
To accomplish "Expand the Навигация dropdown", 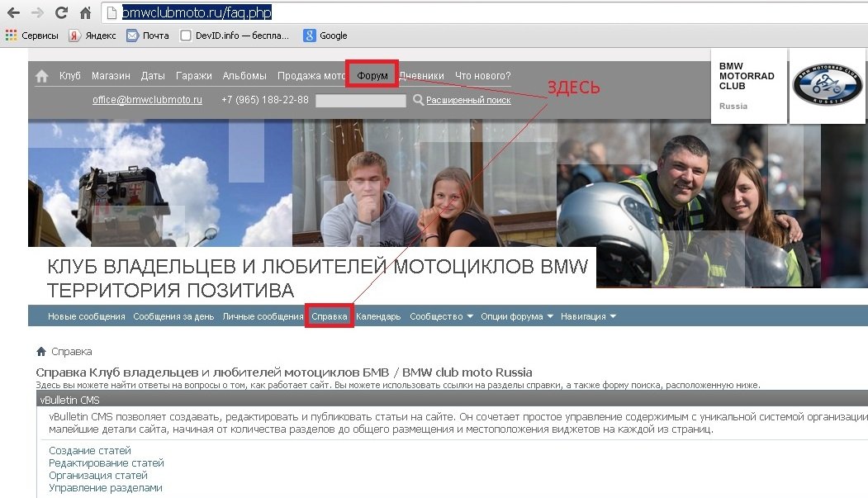I will point(588,316).
